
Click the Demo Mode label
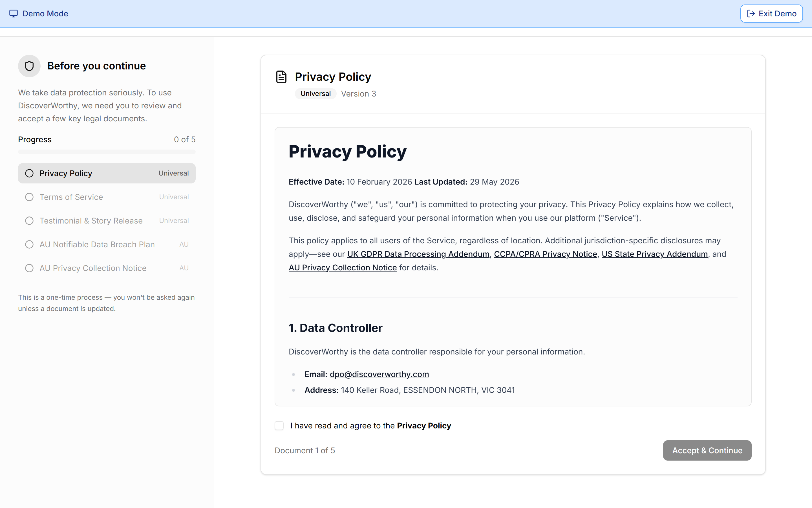(45, 14)
